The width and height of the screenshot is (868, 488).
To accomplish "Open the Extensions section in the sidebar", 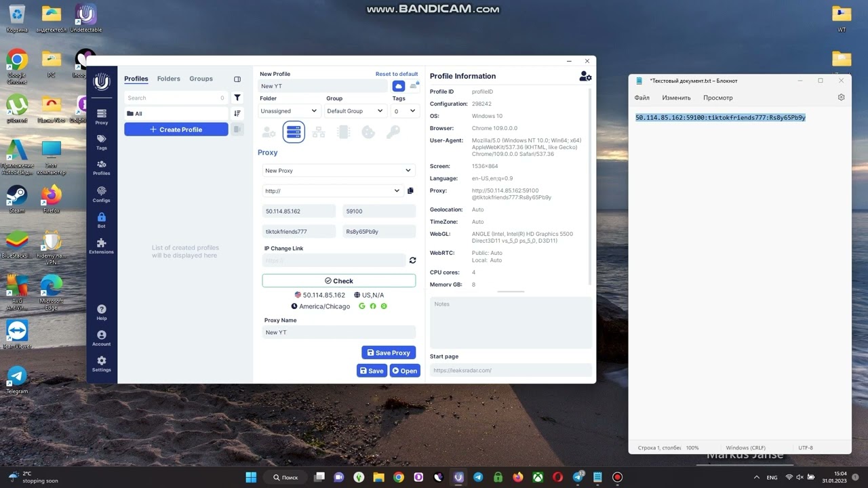I will tap(102, 246).
